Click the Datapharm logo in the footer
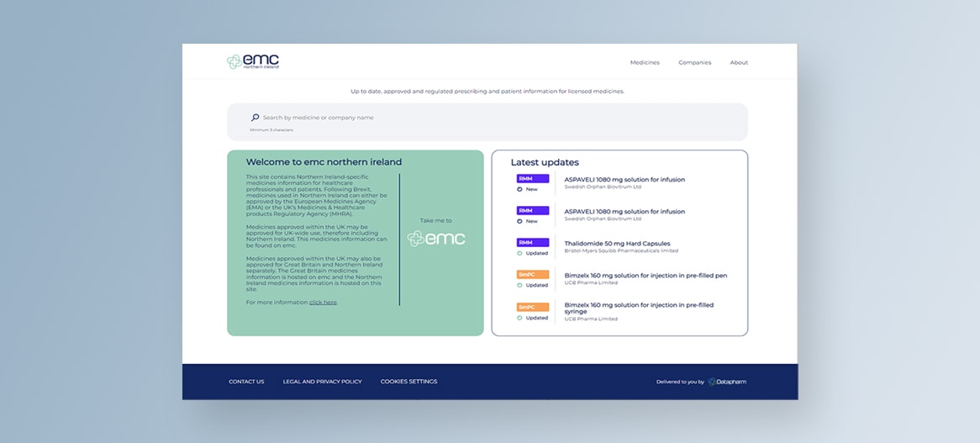The image size is (980, 443). pyautogui.click(x=727, y=382)
